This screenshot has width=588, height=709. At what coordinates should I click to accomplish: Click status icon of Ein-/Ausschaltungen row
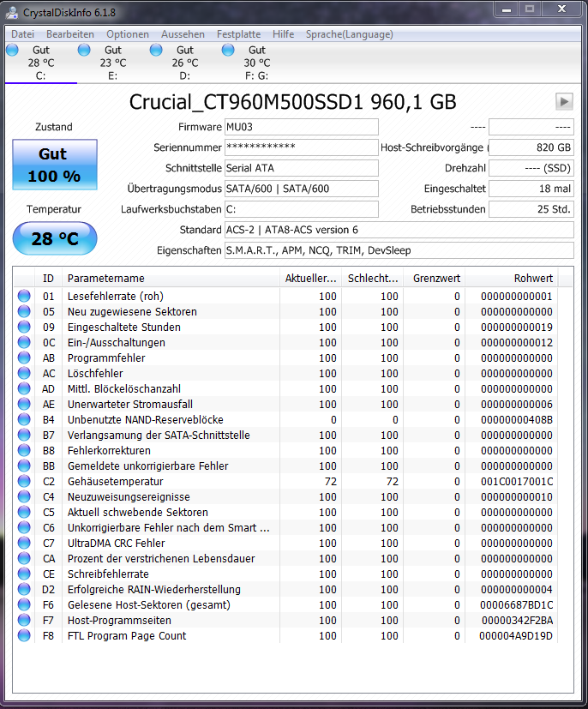coord(24,342)
